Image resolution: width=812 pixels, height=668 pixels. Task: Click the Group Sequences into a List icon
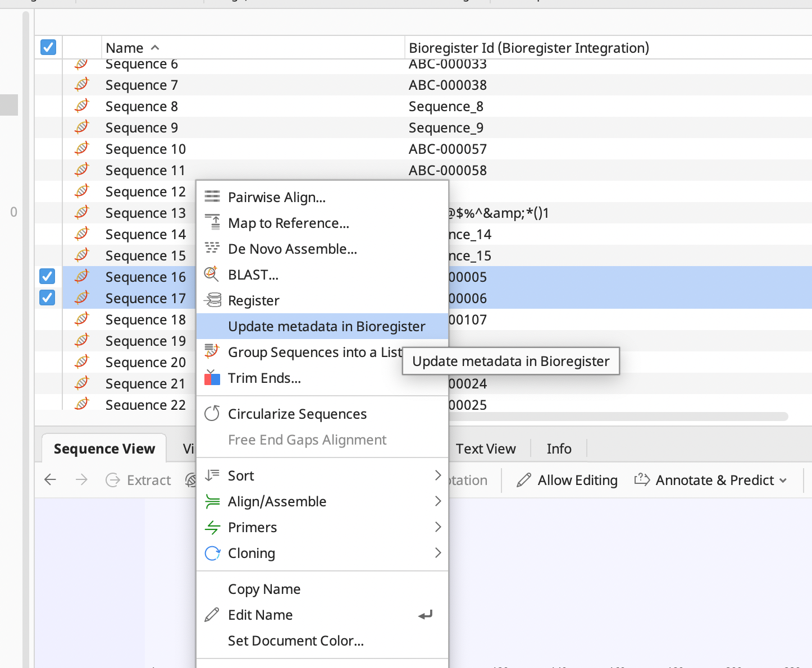(x=212, y=352)
